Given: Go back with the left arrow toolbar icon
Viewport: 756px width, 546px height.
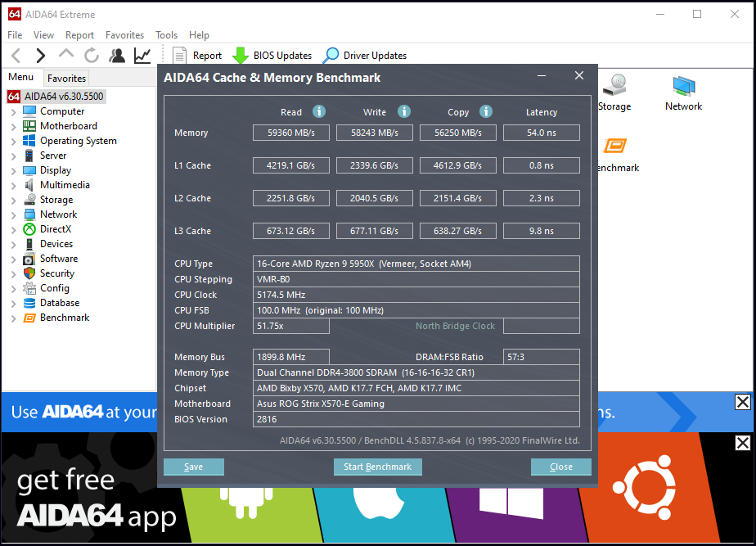Looking at the screenshot, I should [x=16, y=56].
